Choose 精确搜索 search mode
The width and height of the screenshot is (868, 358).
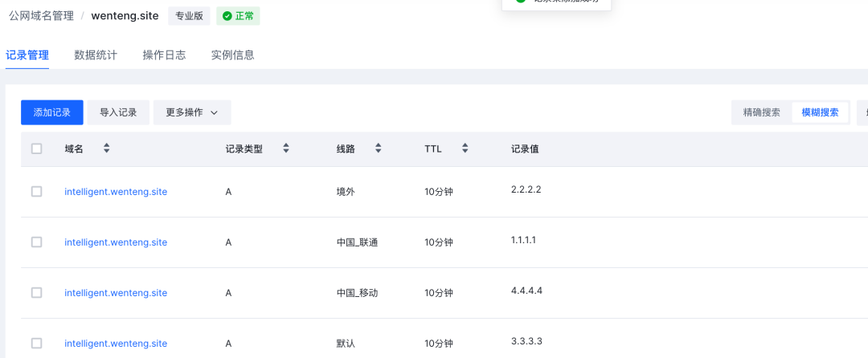[x=761, y=112]
